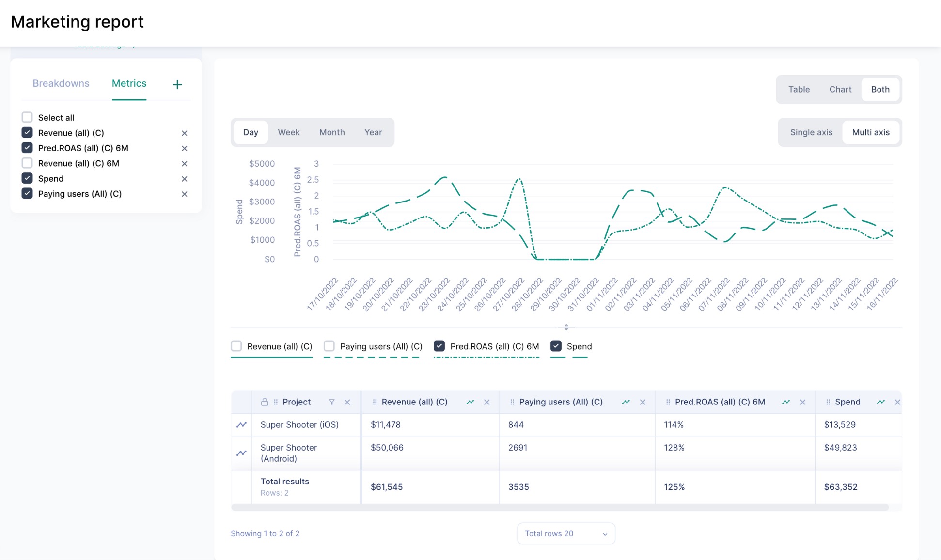This screenshot has width=941, height=560.
Task: Show Paying users (All) (C) on chart legend
Action: 329,346
